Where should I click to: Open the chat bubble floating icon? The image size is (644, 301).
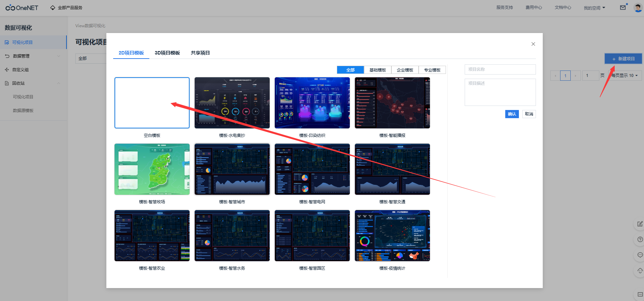point(640,255)
